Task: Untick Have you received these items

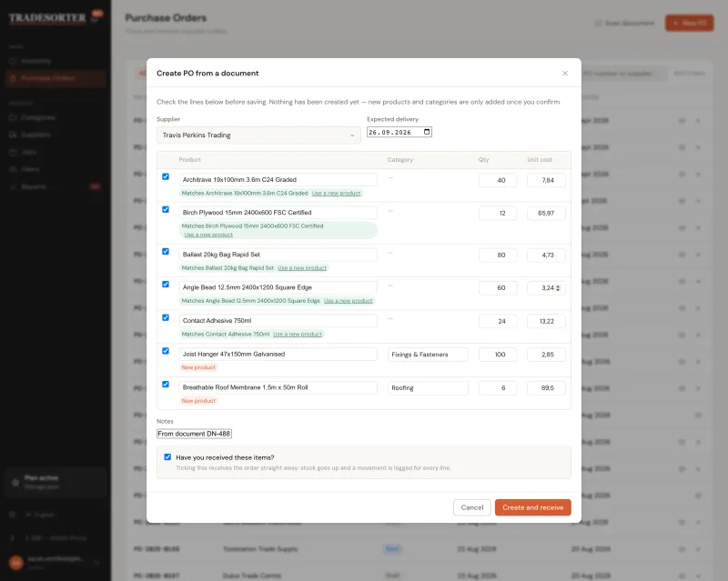Action: point(167,457)
